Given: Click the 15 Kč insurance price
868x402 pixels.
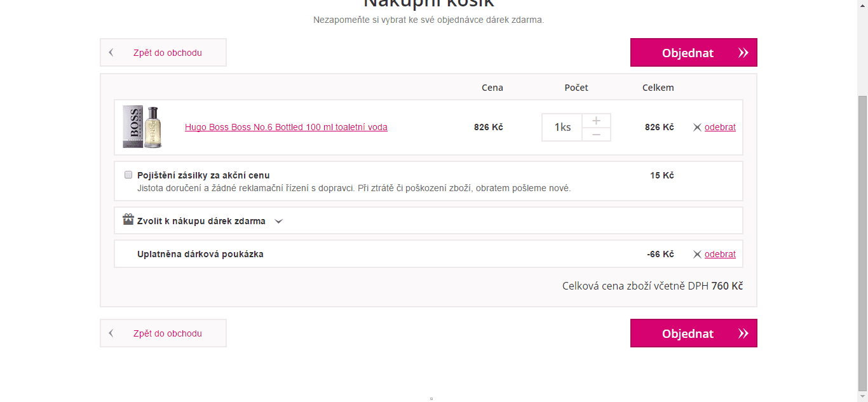Looking at the screenshot, I should tap(662, 175).
